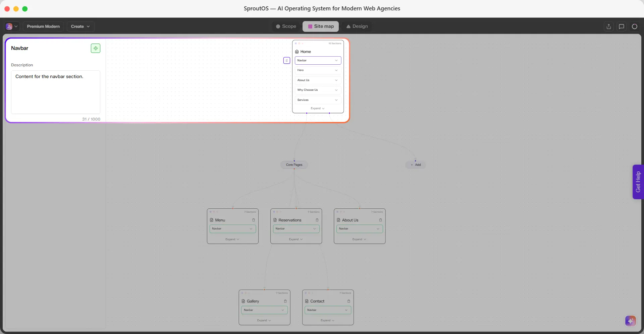The image size is (644, 334).
Task: Open the AI assistant sparkle button
Action: pos(631,321)
